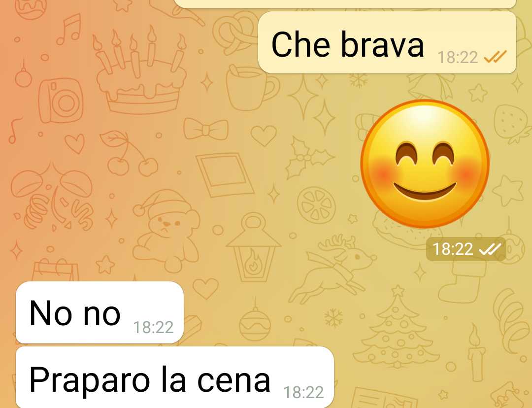Viewport: 532px width, 408px height.
Task: Tap the blushing smiley emoji sticker
Action: pos(425,164)
